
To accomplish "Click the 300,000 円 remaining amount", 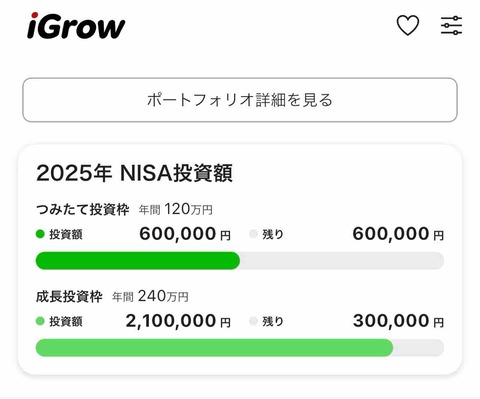I will point(398,321).
